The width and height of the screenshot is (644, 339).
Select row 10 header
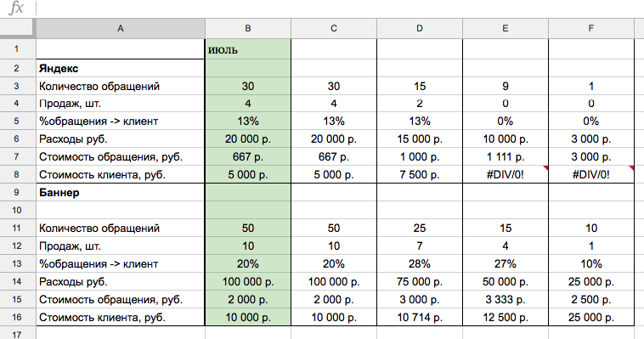pos(18,210)
